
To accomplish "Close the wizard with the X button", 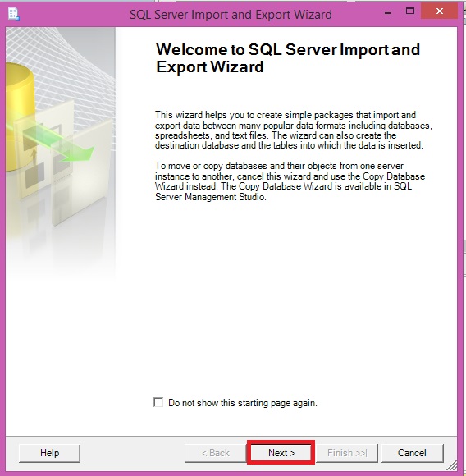I will [x=439, y=11].
